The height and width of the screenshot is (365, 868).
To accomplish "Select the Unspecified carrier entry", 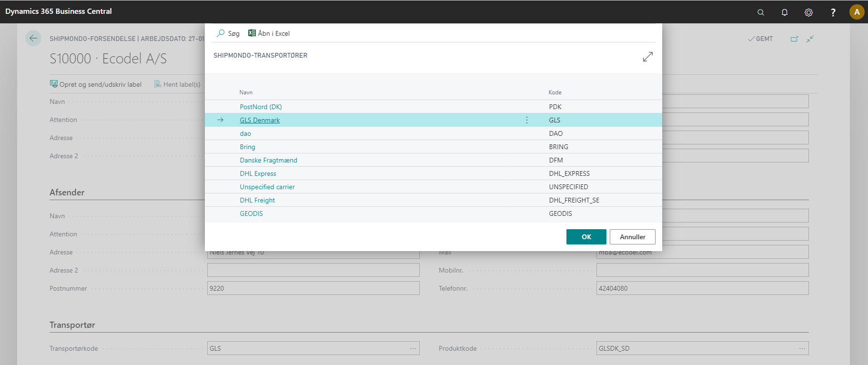I will coord(267,187).
